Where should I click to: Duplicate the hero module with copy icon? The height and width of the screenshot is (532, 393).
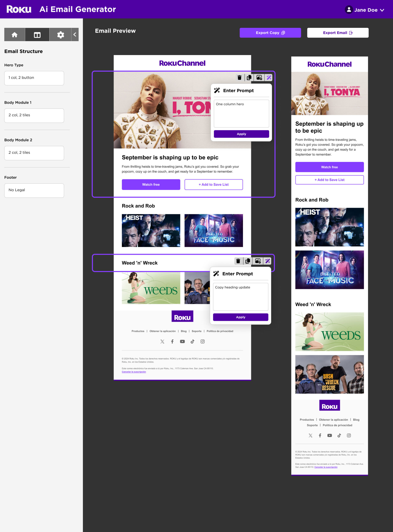click(x=249, y=78)
